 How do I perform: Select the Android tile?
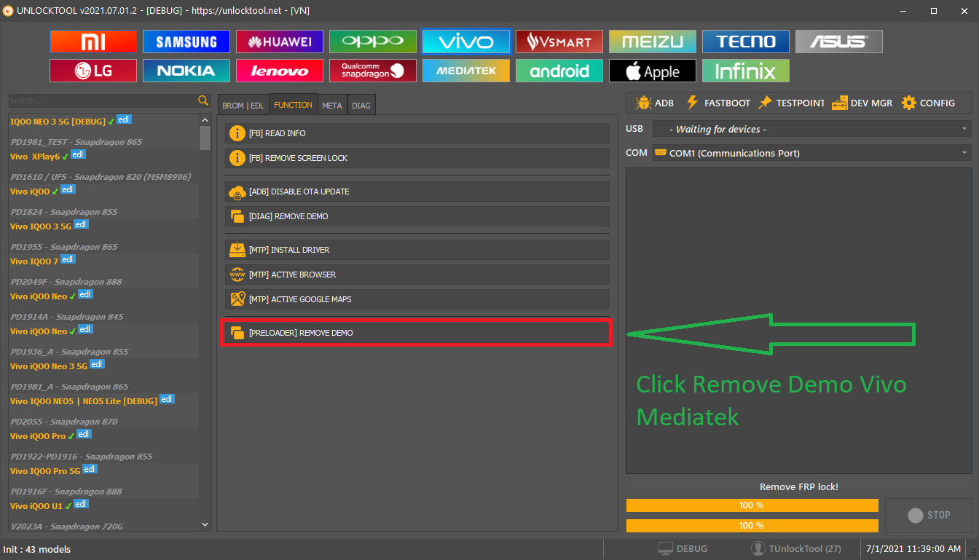tap(559, 71)
